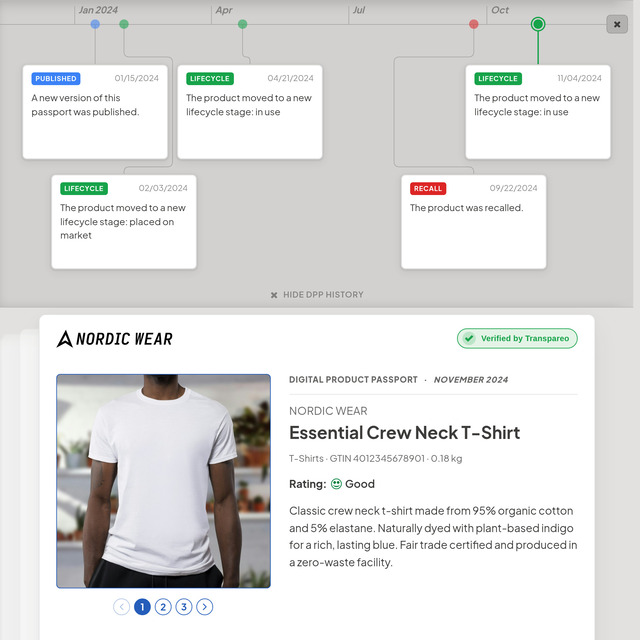Viewport: 640px width, 640px height.
Task: Open the Recall event card from 09/22/2024
Action: click(x=473, y=222)
